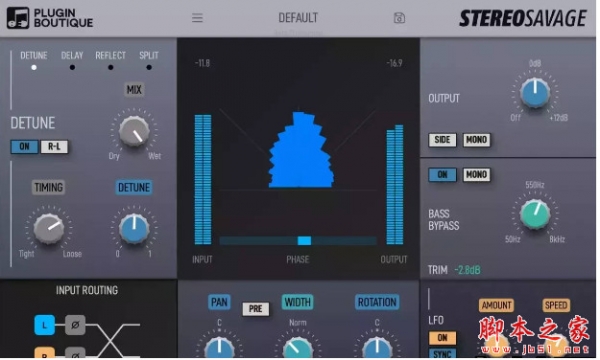Open the DEFAULT preset name selector
600x360 pixels.
click(x=298, y=18)
